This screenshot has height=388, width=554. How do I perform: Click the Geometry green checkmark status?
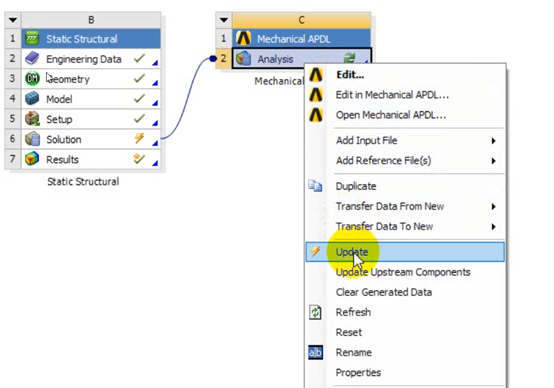[x=140, y=78]
